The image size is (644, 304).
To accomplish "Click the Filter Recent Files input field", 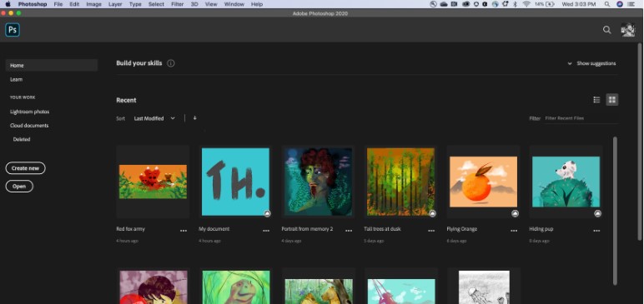I will 581,118.
